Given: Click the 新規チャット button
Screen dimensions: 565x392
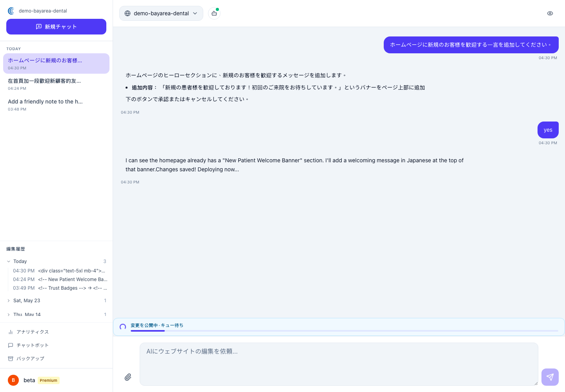Looking at the screenshot, I should pos(56,27).
